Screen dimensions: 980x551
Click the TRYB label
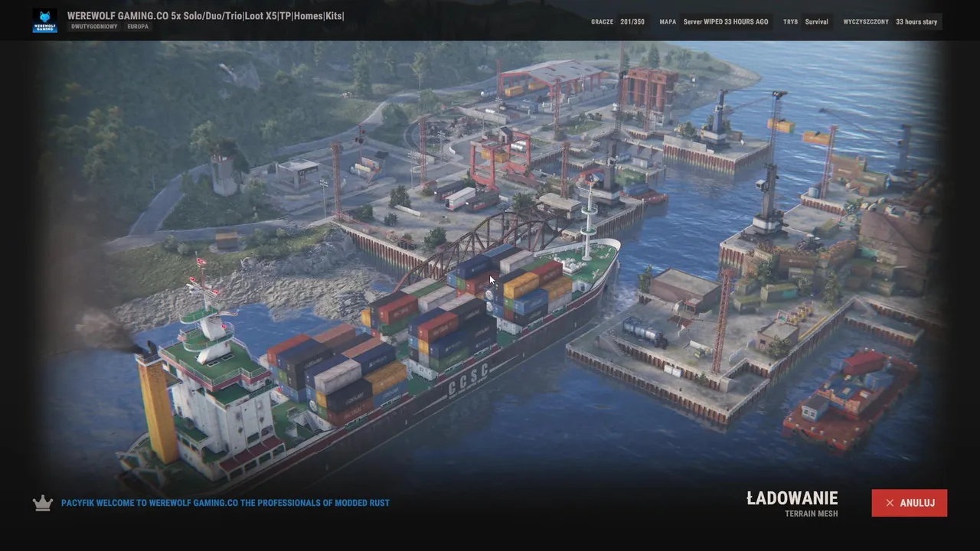coord(790,21)
